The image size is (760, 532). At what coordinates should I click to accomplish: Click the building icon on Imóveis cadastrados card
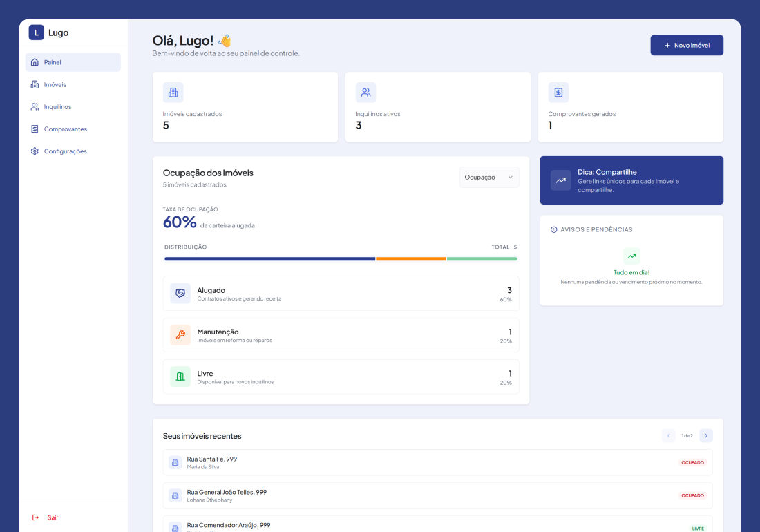(x=173, y=93)
